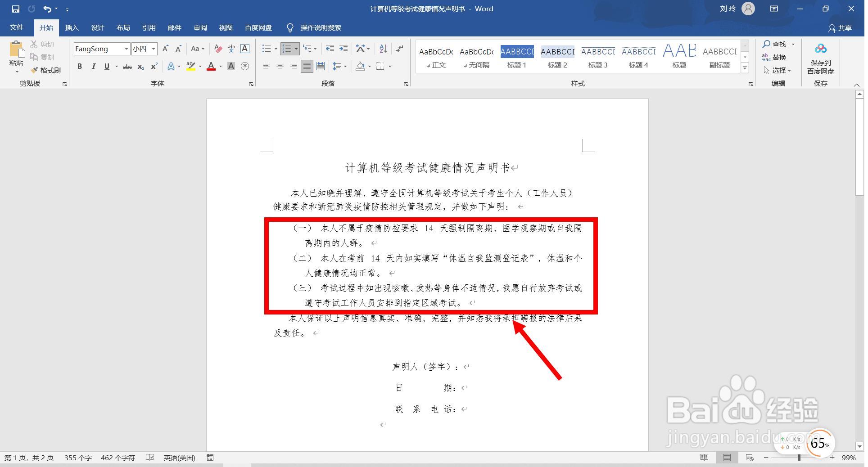Click the Format Painter (格式刷) button

(46, 70)
